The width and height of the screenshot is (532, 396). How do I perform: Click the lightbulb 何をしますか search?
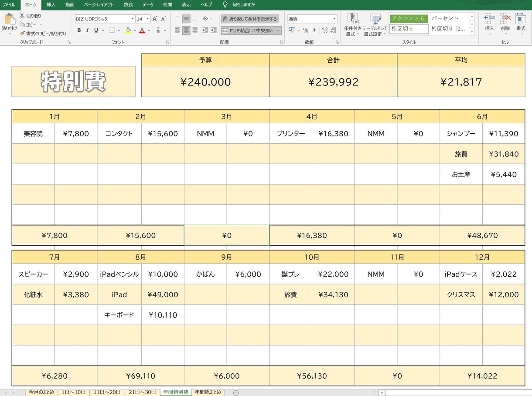239,5
